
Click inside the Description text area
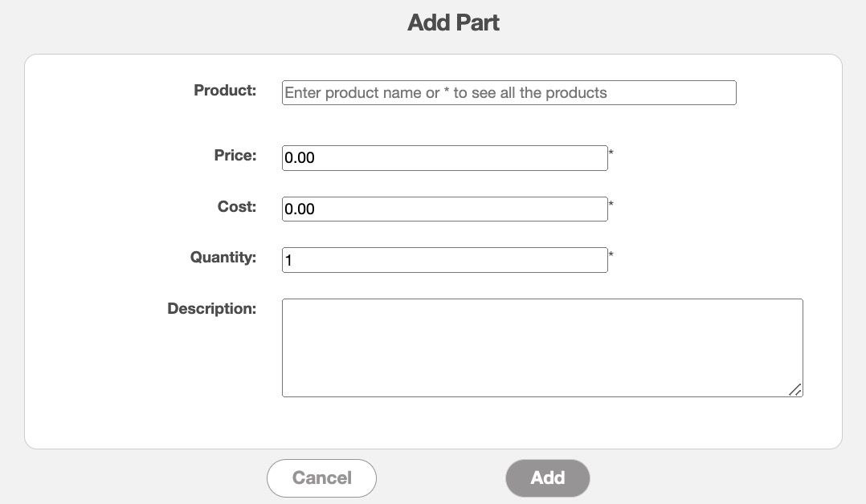coord(542,348)
